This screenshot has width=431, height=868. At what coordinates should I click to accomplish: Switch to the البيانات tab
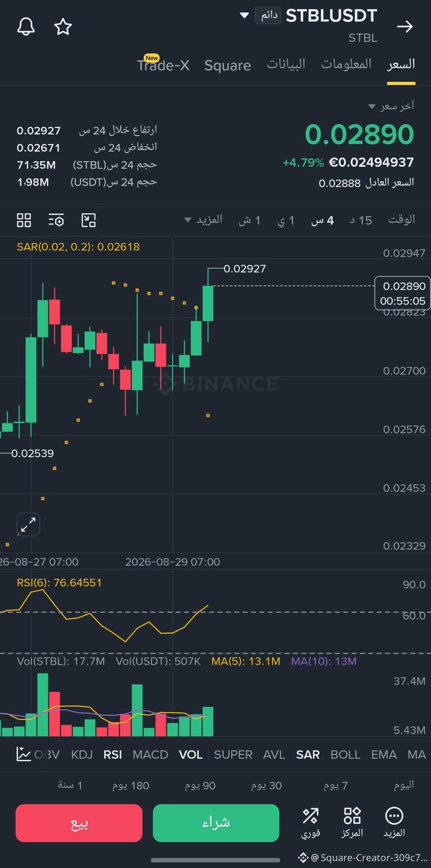coord(286,64)
